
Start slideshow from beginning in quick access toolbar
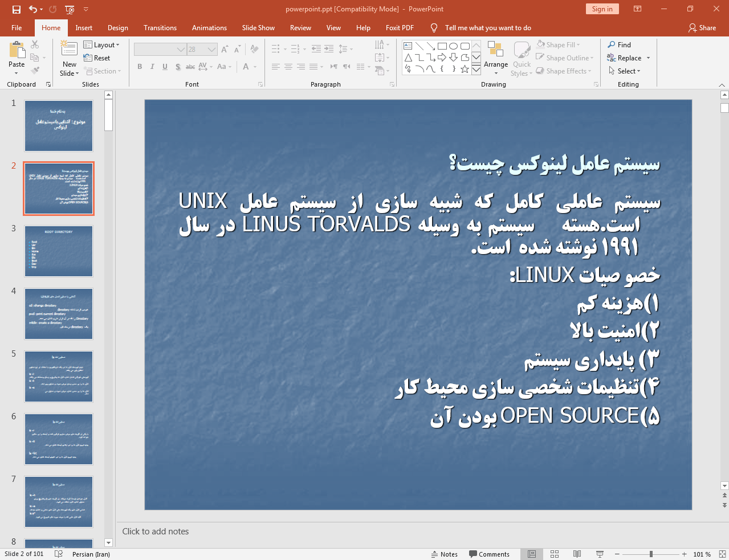click(70, 9)
